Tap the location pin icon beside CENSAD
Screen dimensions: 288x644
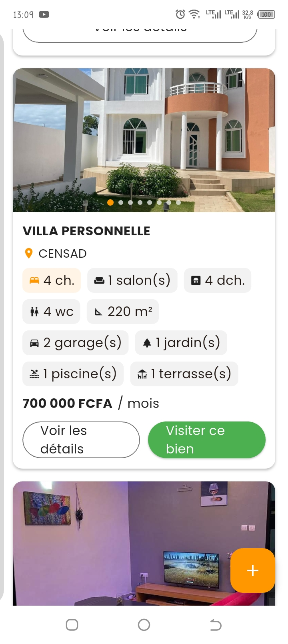tap(29, 253)
